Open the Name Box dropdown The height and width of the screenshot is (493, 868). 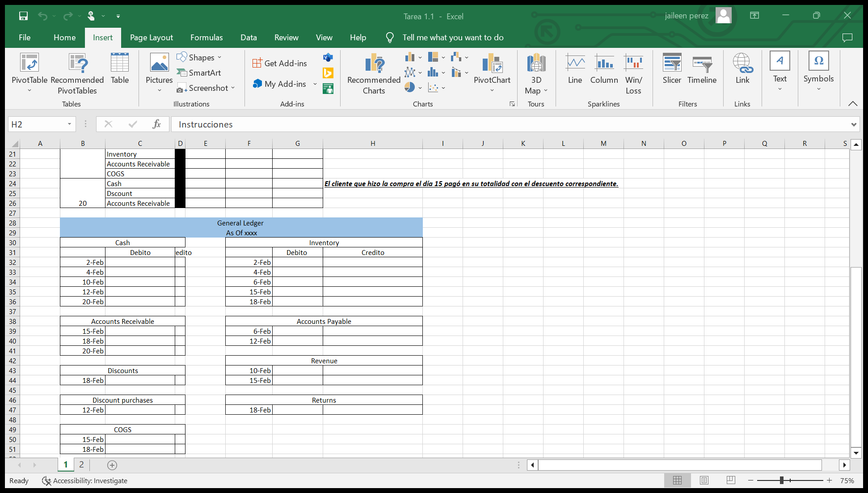69,124
